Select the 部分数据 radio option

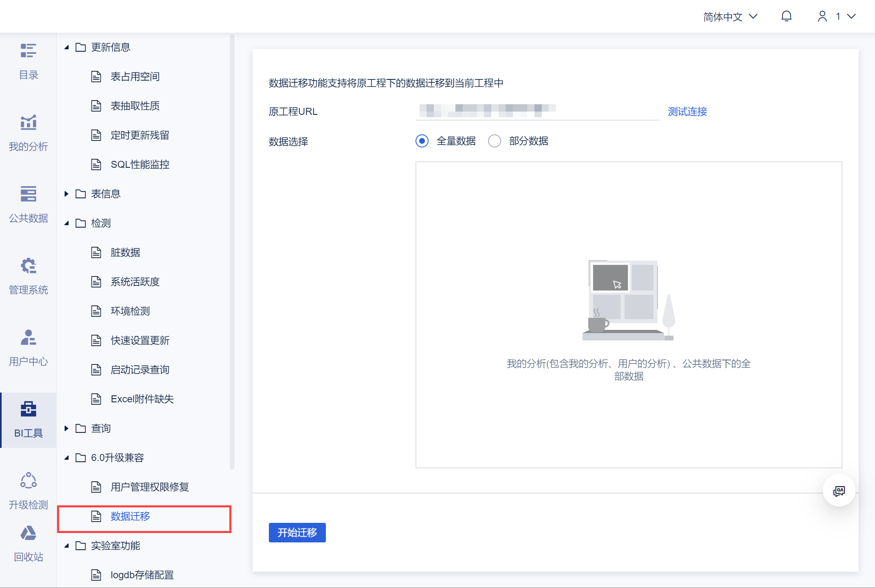495,141
